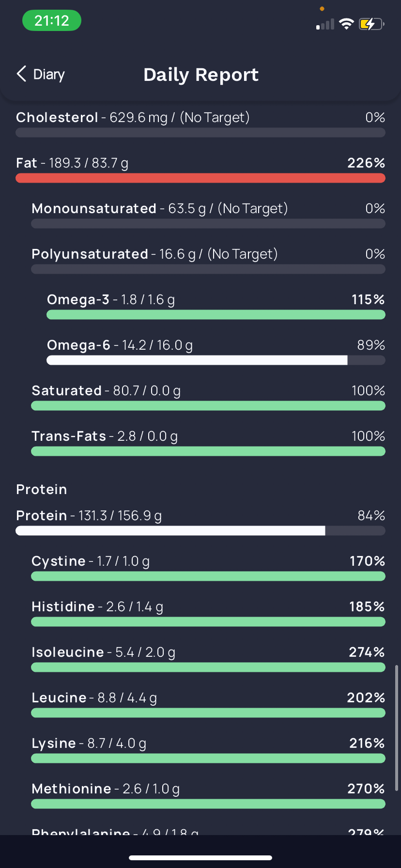Tap the Omega-6 progress bar
The height and width of the screenshot is (868, 401).
coord(216,360)
